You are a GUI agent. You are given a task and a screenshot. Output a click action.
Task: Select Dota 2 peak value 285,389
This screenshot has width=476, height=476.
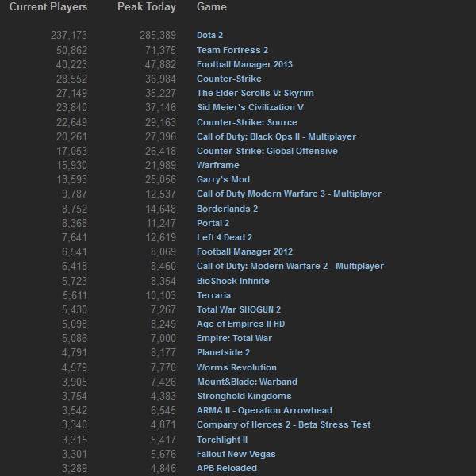click(x=158, y=35)
